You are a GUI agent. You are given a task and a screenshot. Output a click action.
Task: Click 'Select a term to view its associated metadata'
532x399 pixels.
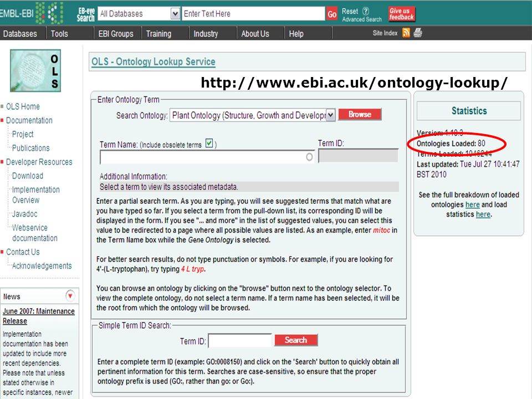coord(168,187)
